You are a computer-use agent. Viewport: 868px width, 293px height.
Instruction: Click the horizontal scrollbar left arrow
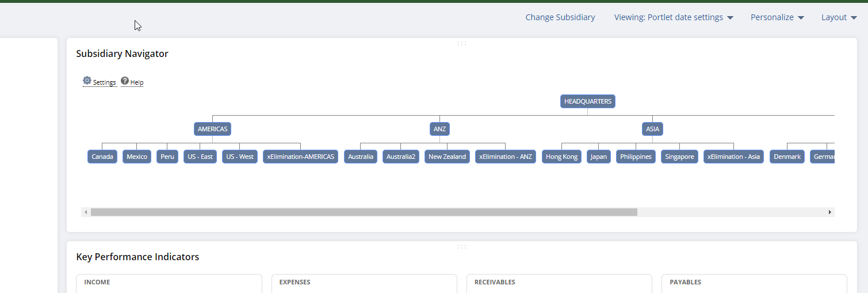click(x=86, y=212)
